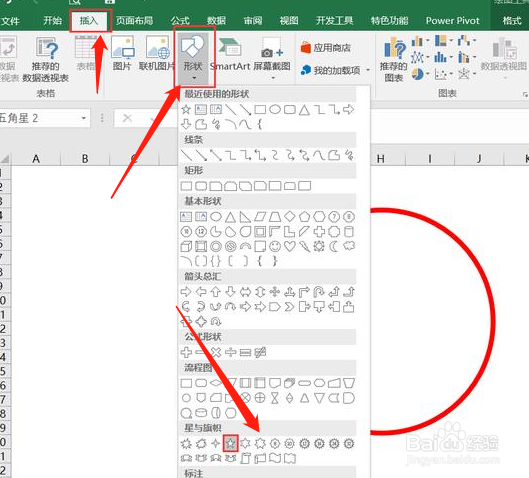This screenshot has height=478, width=529.
Task: Choose the cube shape
Action: click(186, 246)
